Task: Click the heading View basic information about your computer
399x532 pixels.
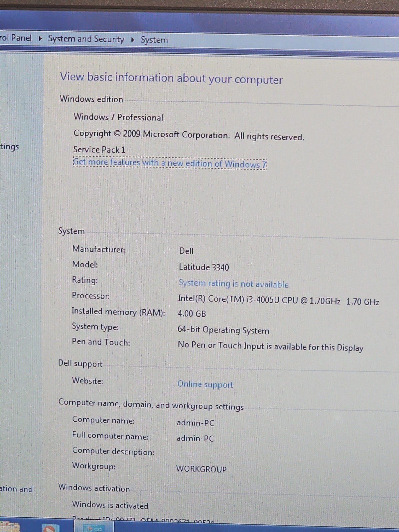Action: pyautogui.click(x=171, y=78)
